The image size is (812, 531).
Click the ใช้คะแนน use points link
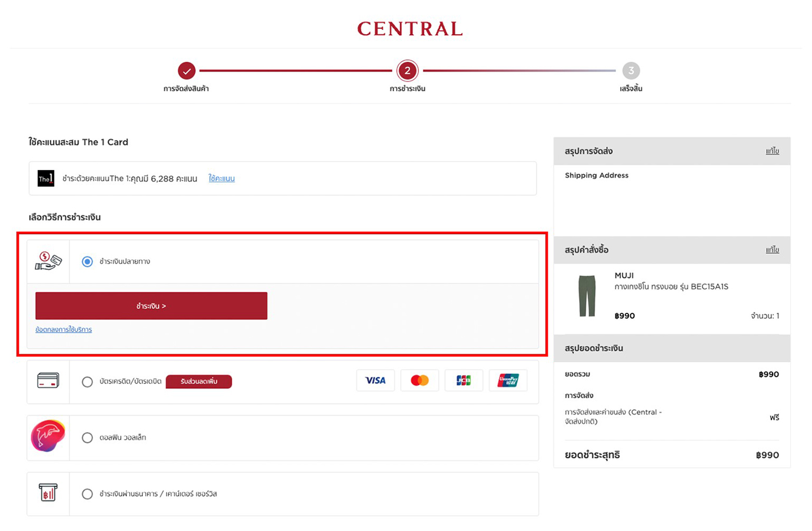[221, 178]
